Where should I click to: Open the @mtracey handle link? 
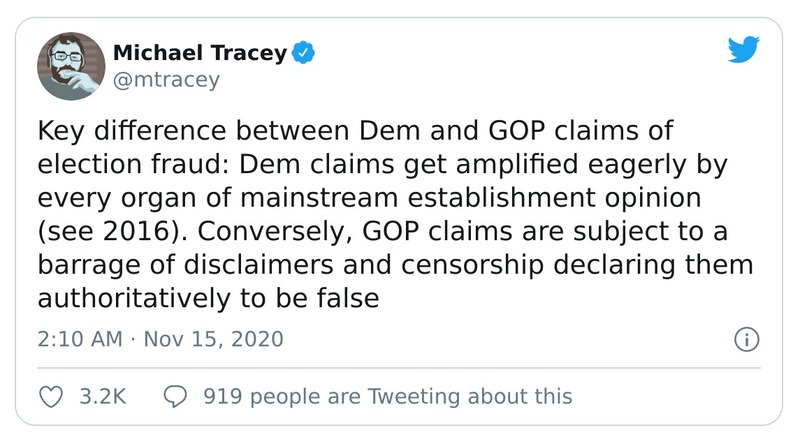pyautogui.click(x=163, y=80)
